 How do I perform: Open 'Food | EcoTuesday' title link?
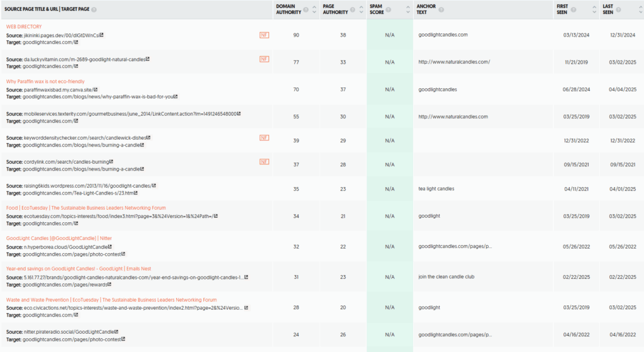click(x=86, y=208)
